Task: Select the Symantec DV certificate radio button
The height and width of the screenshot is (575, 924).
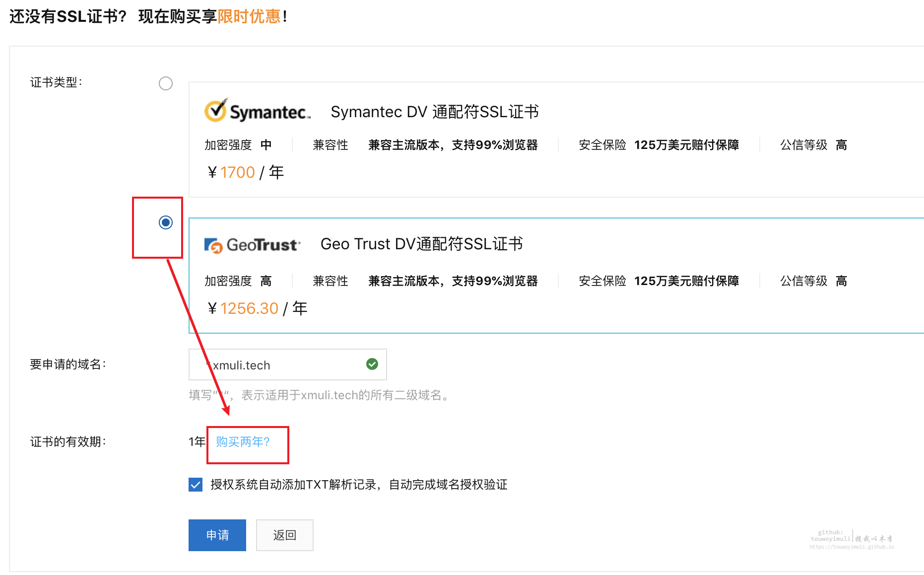Action: point(166,83)
